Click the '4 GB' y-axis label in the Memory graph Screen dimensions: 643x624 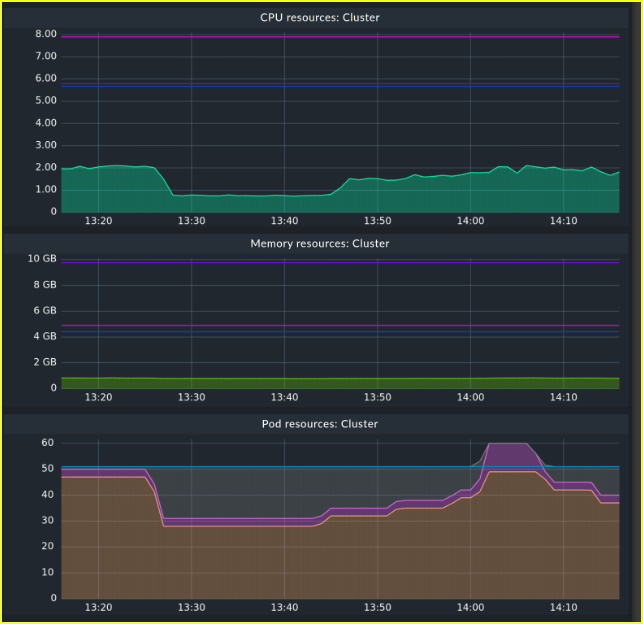(45, 336)
